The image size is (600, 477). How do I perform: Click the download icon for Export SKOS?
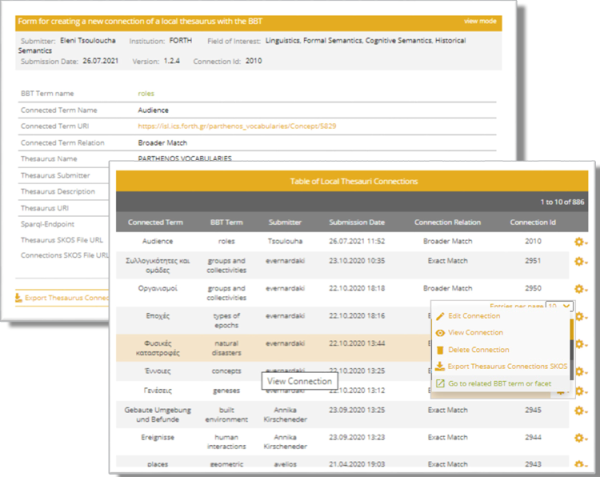[440, 367]
